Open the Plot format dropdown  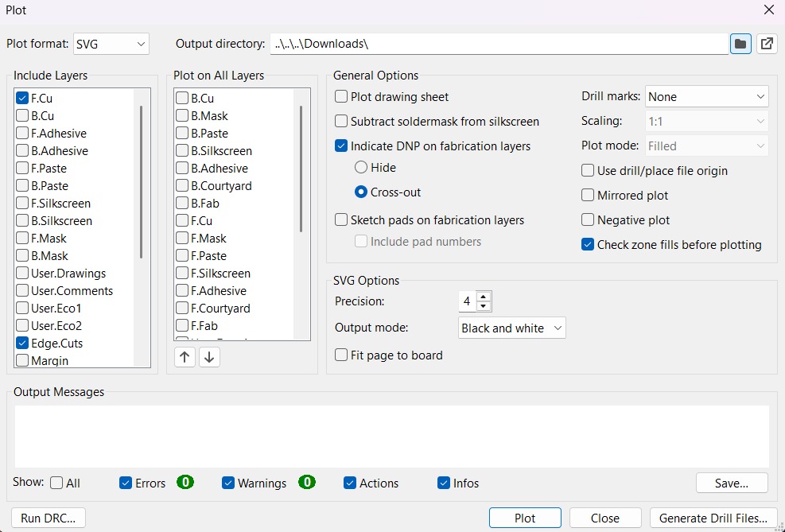point(111,44)
